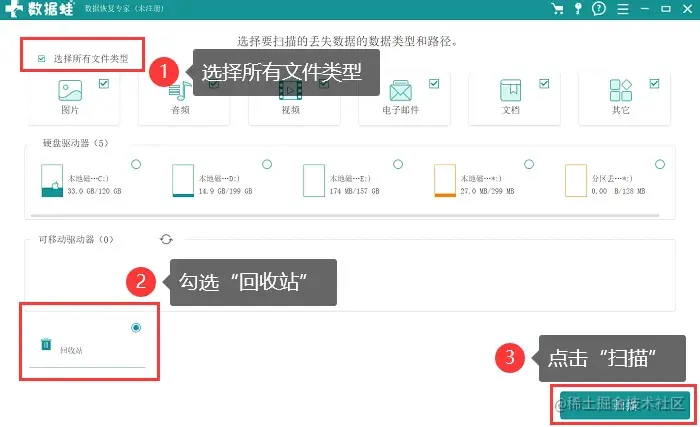
Task: Click the 硬盘驱动器 (5) heading
Action: 75,143
